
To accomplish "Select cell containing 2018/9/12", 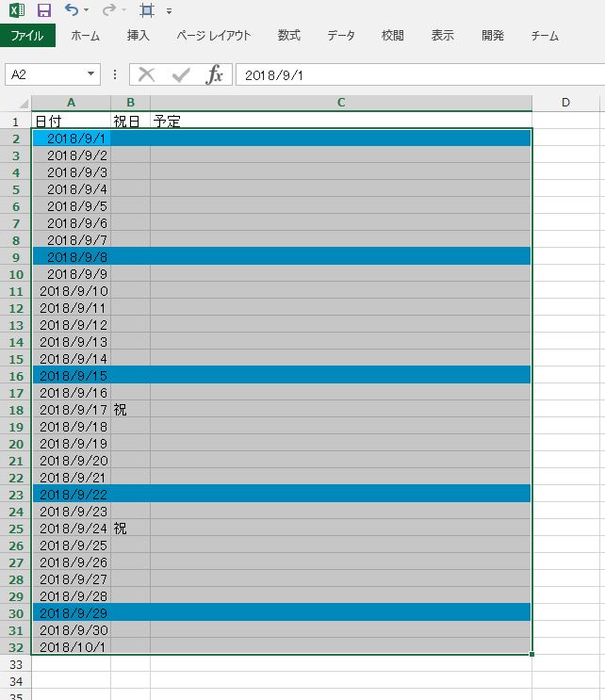I will (72, 325).
